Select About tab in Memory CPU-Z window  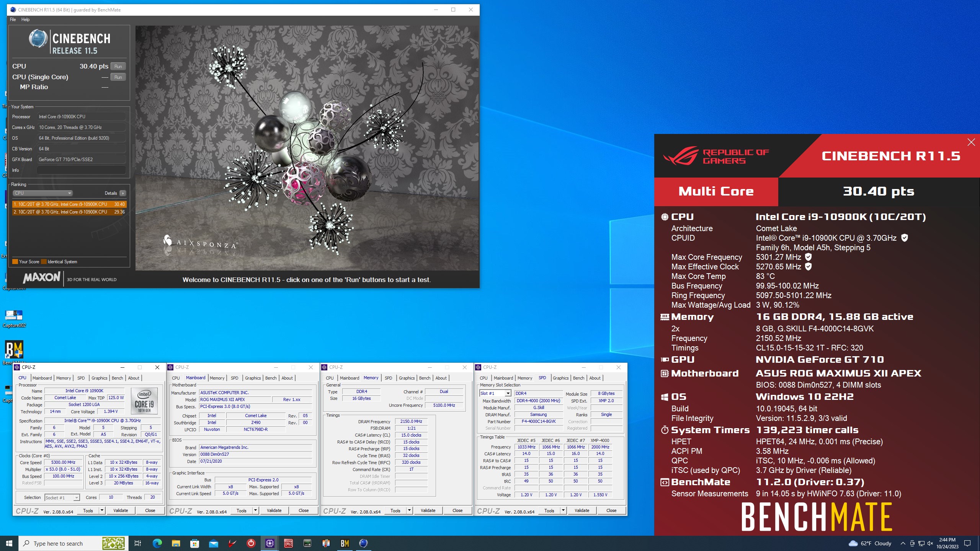point(441,378)
